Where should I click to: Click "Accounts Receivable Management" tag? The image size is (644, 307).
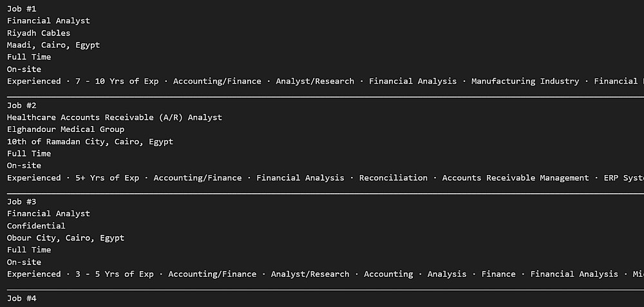[x=515, y=178]
